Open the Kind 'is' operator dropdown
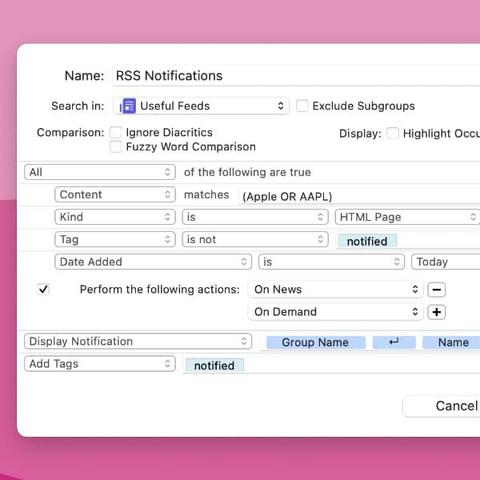The height and width of the screenshot is (480, 480). click(255, 217)
